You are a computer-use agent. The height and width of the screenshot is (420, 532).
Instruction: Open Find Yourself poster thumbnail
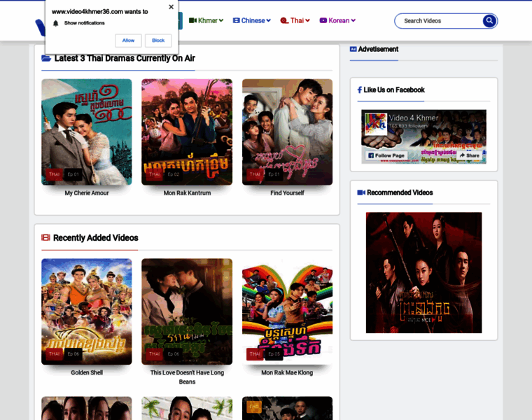[288, 132]
